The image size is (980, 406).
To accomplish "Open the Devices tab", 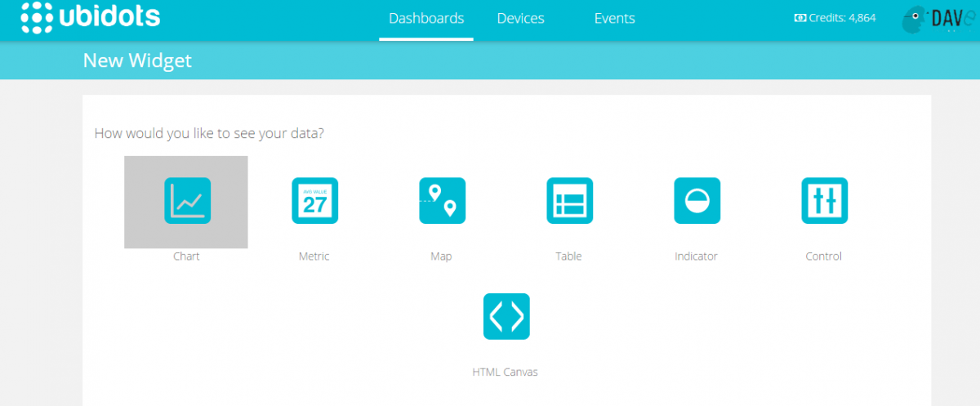I will (520, 18).
